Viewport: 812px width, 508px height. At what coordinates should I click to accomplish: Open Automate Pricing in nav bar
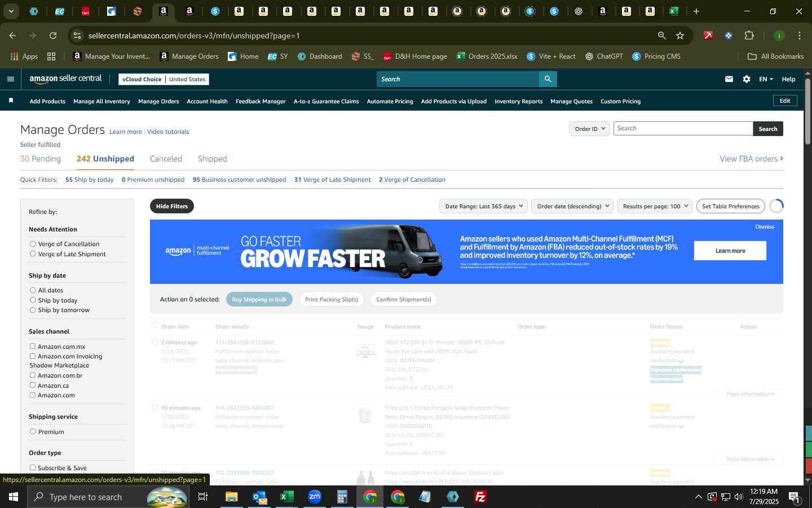click(x=390, y=102)
